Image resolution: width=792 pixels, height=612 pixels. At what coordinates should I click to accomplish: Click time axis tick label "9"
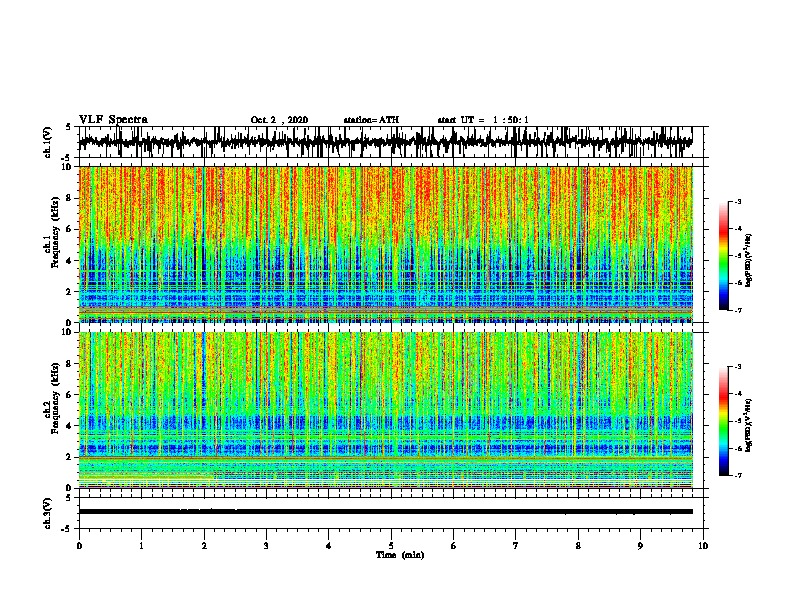pyautogui.click(x=640, y=546)
